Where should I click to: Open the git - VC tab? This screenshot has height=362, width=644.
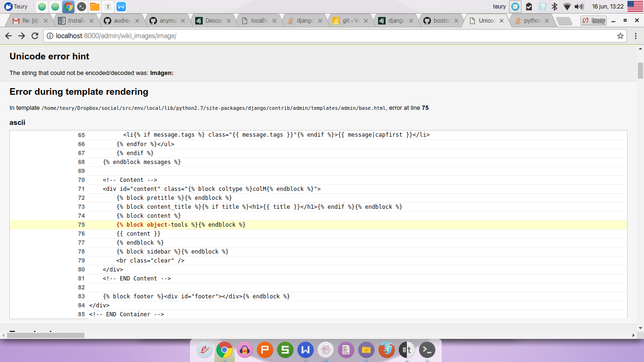[348, 20]
